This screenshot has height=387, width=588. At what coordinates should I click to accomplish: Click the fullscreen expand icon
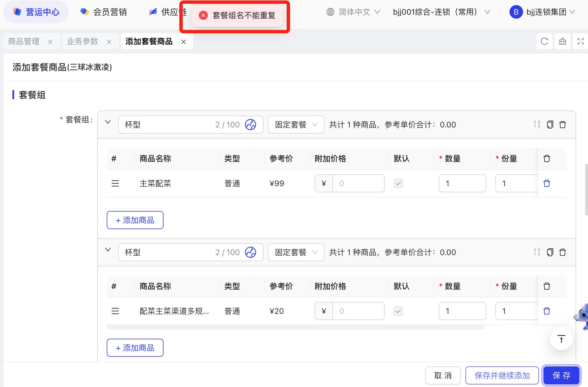[580, 42]
